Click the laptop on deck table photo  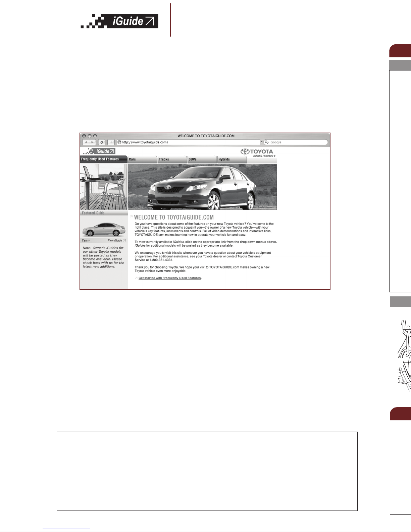point(104,187)
